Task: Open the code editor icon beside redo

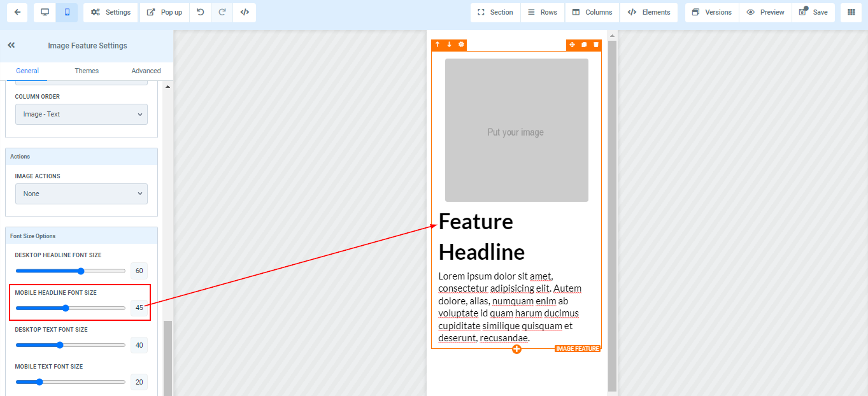Action: (x=245, y=12)
